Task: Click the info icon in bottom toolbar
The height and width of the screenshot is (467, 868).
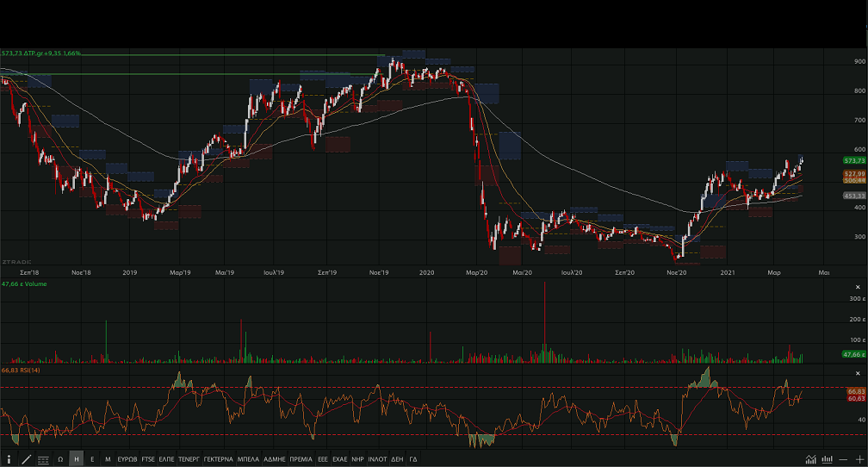Action: point(9,459)
